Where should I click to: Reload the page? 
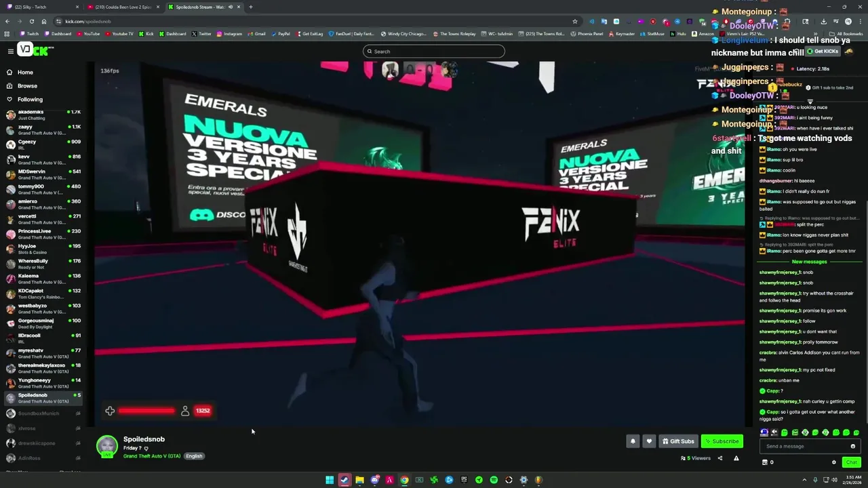(31, 21)
